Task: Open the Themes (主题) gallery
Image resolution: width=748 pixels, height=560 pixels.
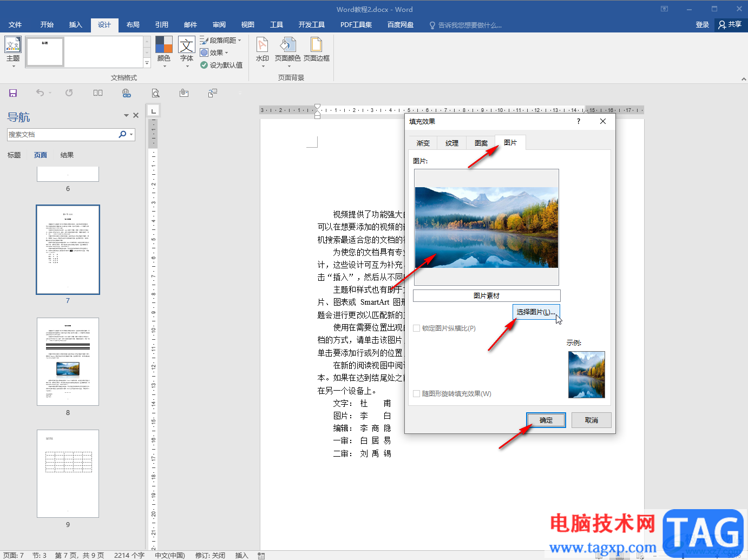Action: click(13, 46)
